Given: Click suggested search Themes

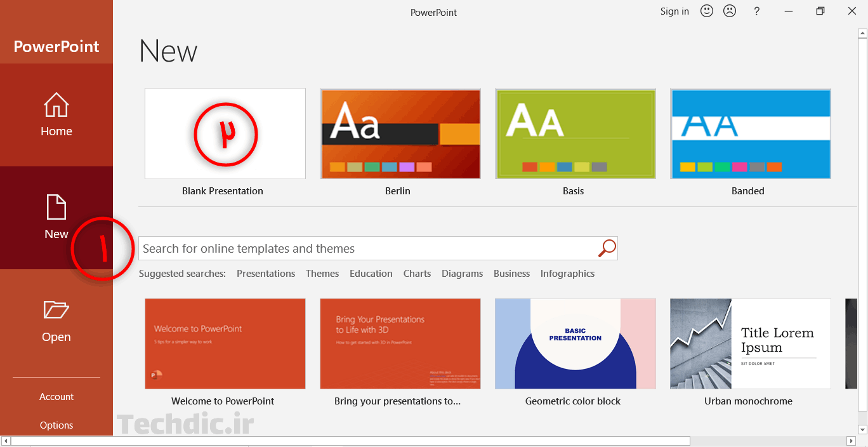Looking at the screenshot, I should (322, 274).
